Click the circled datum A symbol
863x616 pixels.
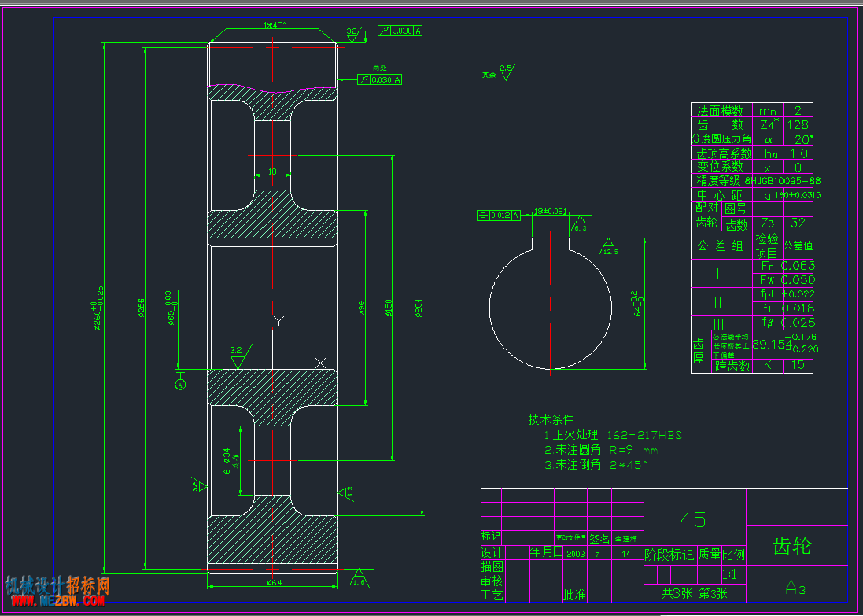pos(180,384)
